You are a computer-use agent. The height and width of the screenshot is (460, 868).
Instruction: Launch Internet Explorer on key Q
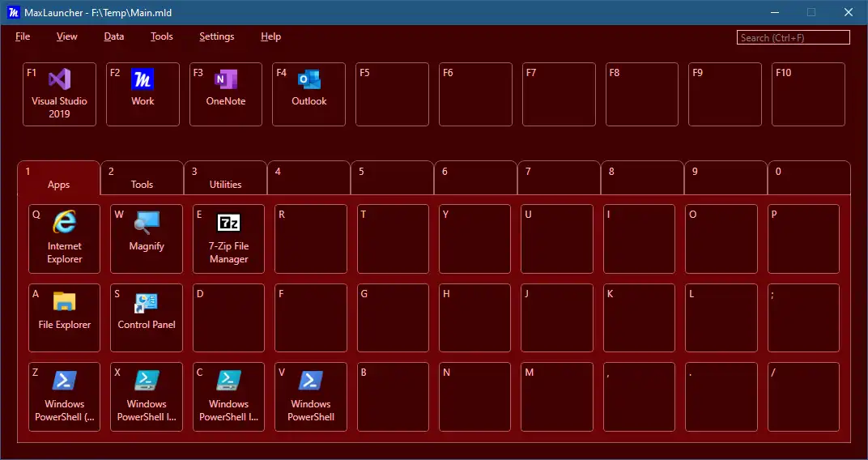point(64,239)
